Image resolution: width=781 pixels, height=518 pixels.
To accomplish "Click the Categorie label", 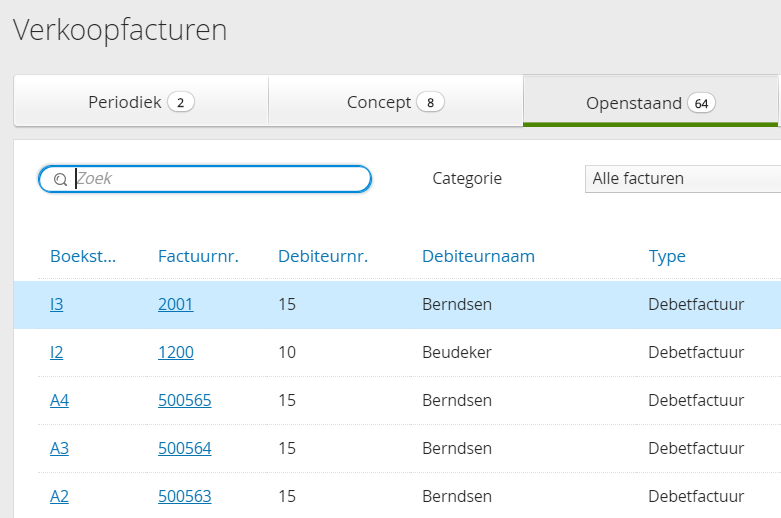I will [467, 179].
